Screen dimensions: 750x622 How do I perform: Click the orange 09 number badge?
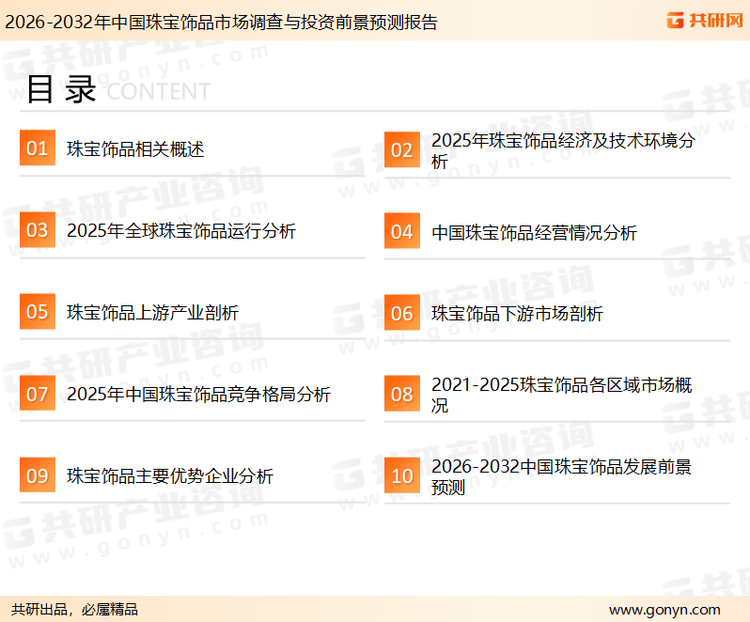pos(37,476)
